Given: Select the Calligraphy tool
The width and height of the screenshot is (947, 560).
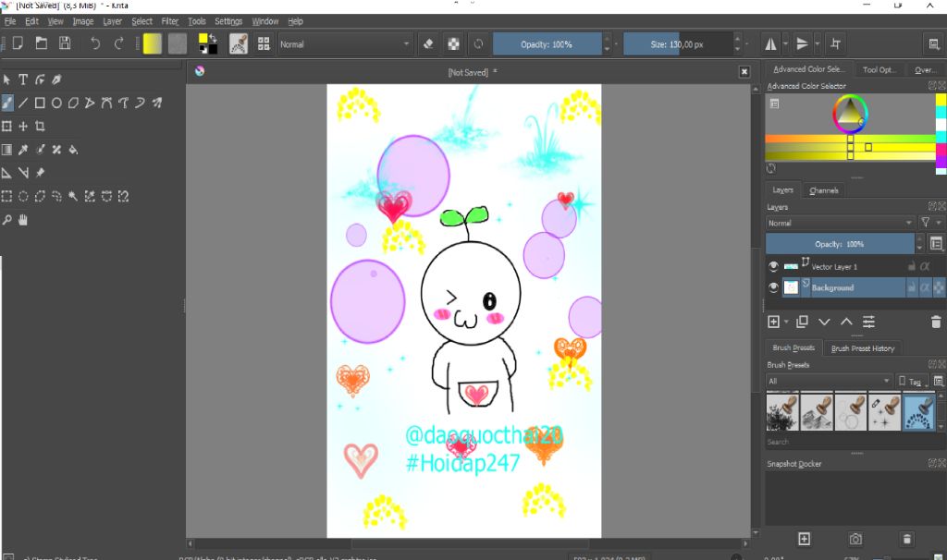Looking at the screenshot, I should 56,79.
